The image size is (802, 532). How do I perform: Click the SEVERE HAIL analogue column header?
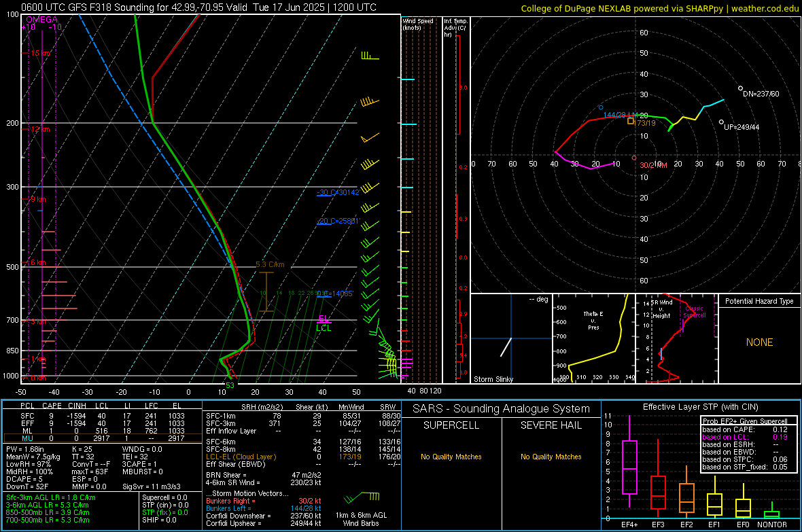[551, 425]
